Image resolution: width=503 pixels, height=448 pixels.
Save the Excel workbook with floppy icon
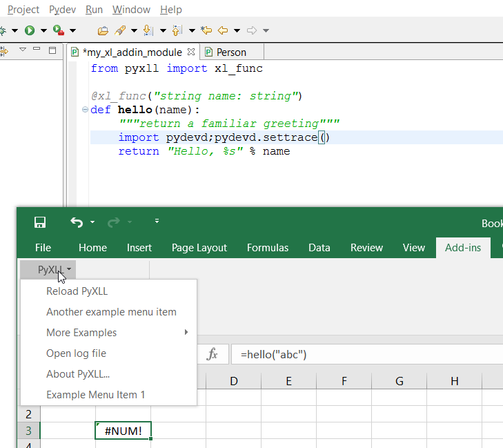[x=40, y=222]
